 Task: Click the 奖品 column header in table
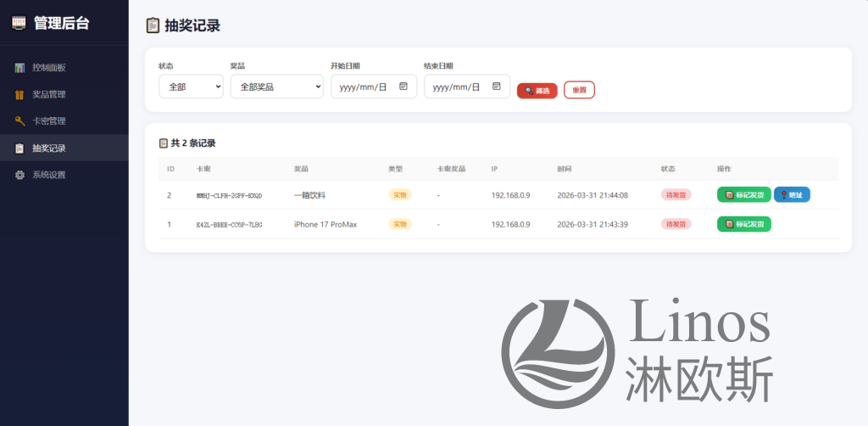[x=301, y=168]
